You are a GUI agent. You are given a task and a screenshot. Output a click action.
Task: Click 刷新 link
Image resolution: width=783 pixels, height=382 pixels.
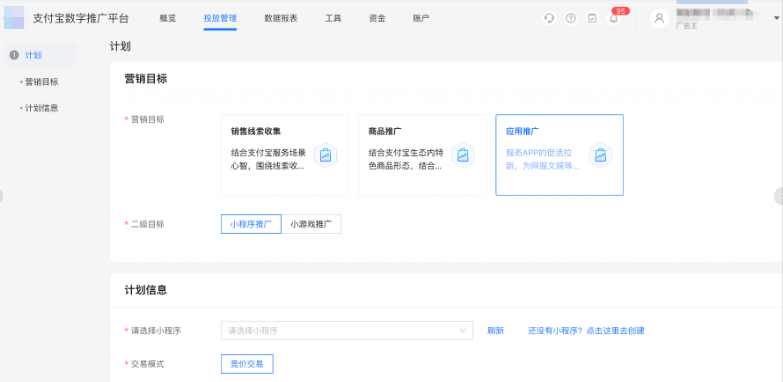(x=495, y=331)
